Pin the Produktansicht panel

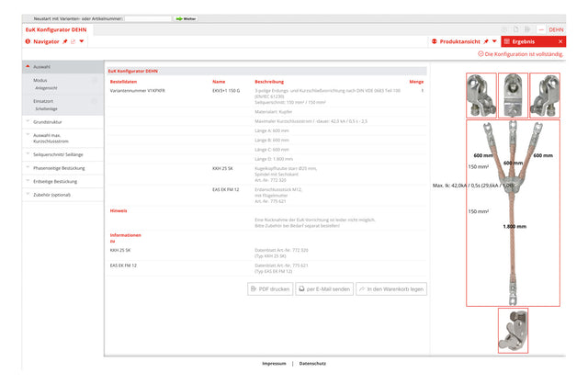(486, 41)
